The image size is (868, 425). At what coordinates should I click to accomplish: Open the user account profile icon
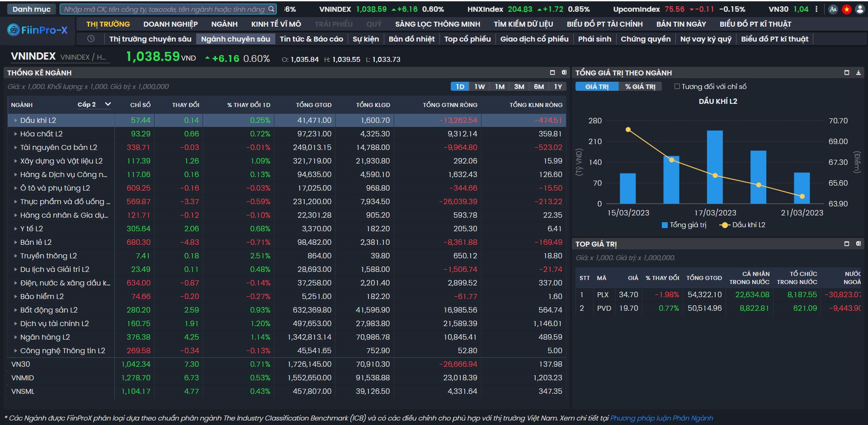pyautogui.click(x=860, y=9)
